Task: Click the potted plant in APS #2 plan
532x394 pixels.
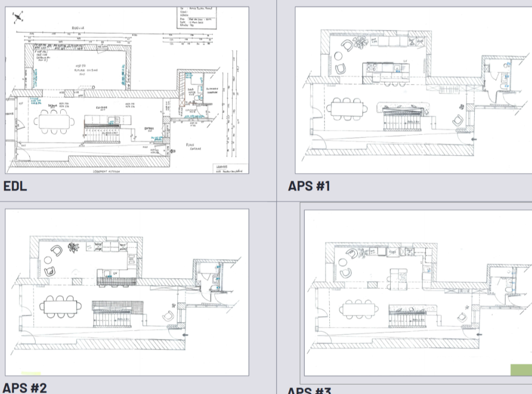Action: 74,248
